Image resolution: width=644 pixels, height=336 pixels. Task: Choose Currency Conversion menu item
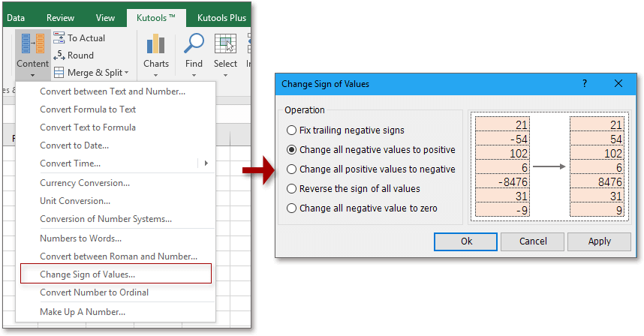coord(116,183)
